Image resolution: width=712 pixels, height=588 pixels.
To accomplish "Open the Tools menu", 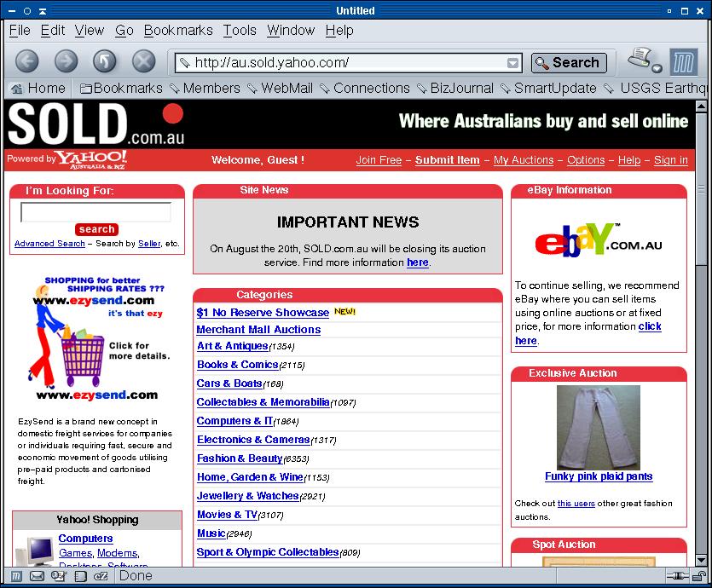I will pos(240,31).
